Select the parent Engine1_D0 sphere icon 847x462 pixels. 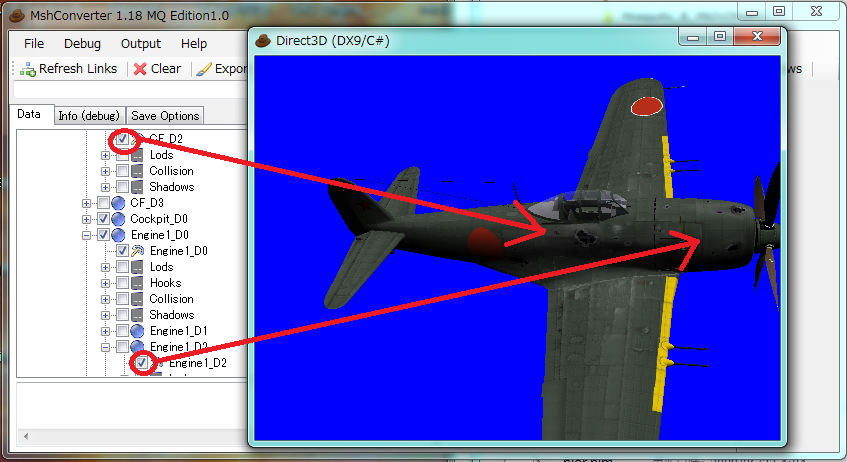tap(118, 235)
